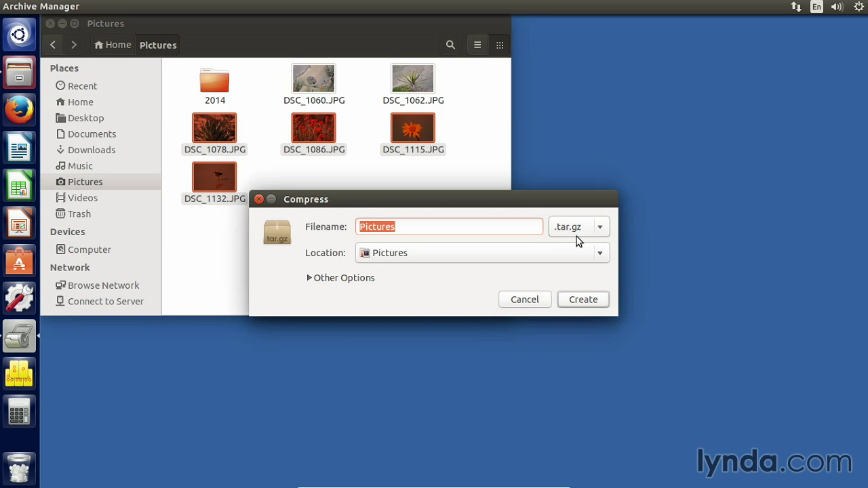Screen dimensions: 868x488
Task: Open Ubuntu Software Center launcher
Action: tap(19, 260)
